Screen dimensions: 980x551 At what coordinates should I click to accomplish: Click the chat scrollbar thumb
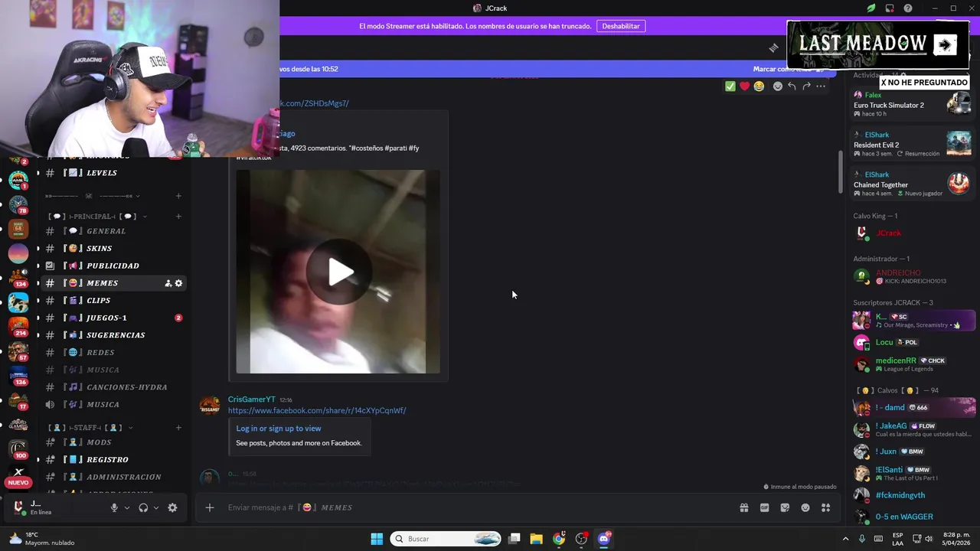click(x=841, y=172)
